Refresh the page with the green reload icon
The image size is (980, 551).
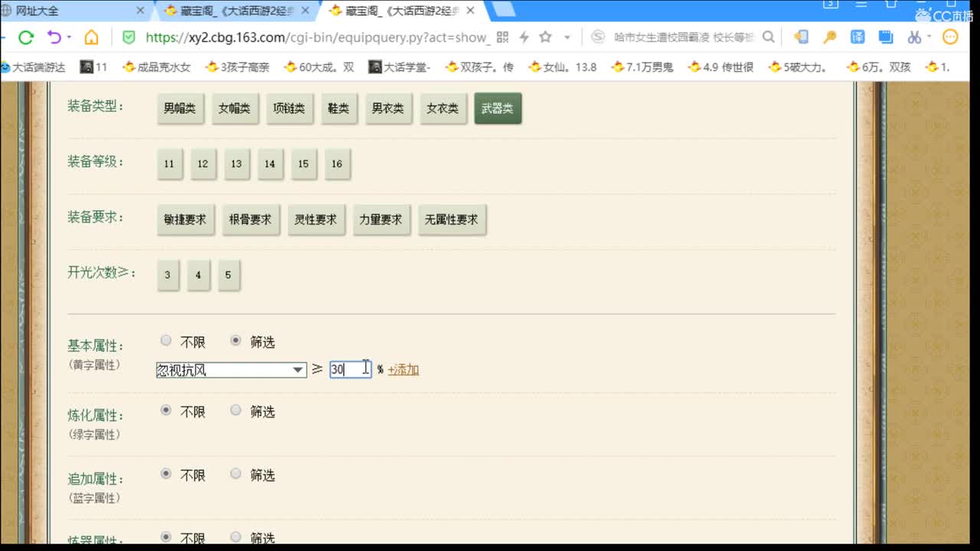[x=25, y=37]
